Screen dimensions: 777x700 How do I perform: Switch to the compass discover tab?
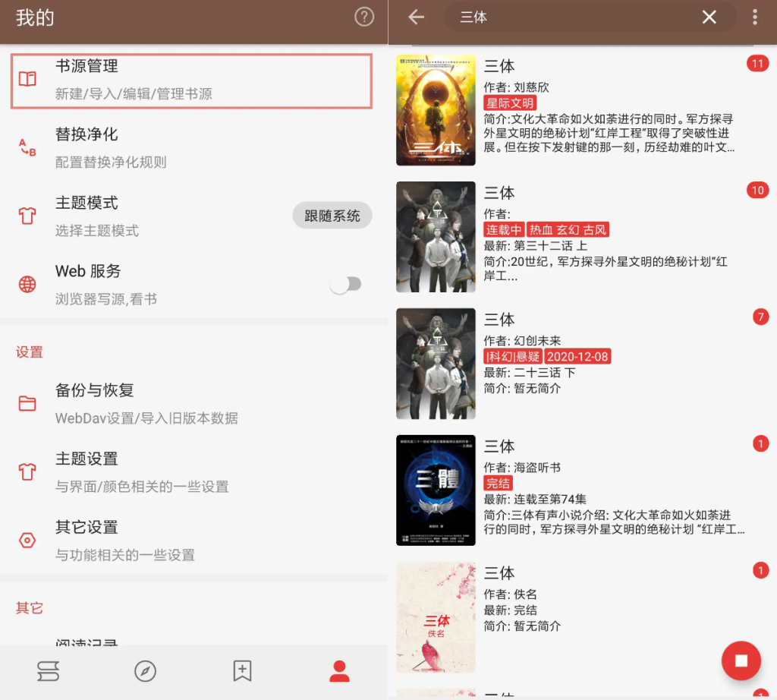coord(145,671)
